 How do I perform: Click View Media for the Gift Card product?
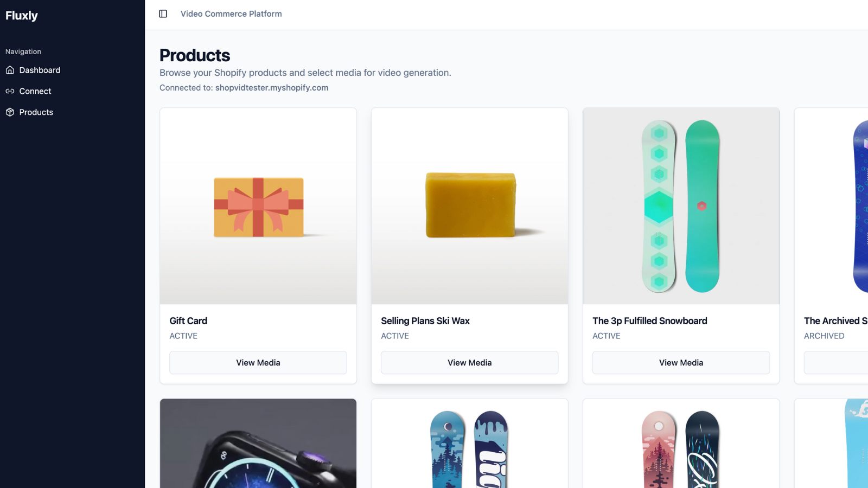click(258, 362)
